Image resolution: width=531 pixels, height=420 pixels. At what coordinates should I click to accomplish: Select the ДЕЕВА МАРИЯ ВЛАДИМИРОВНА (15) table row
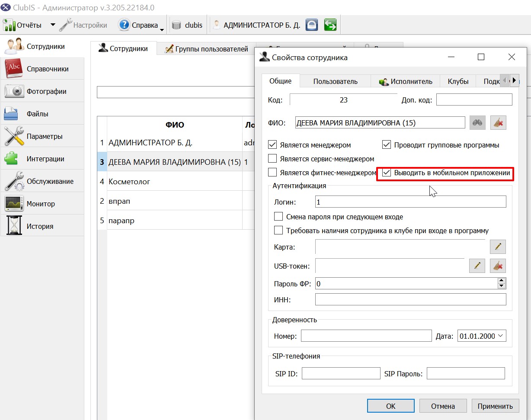click(x=176, y=162)
